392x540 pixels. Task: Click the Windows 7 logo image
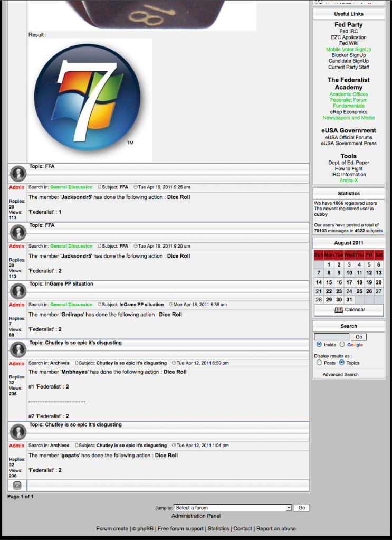90,100
